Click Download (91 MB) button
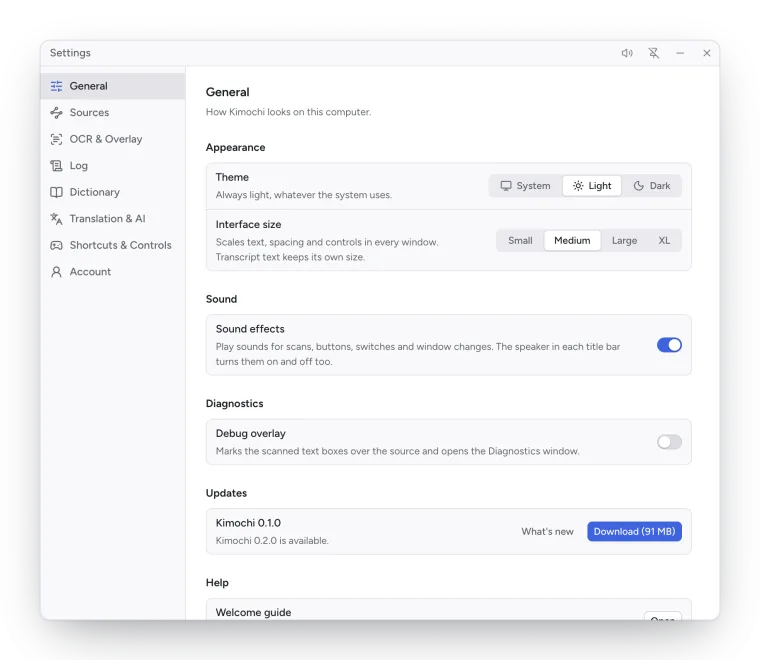This screenshot has width=760, height=660. (634, 532)
